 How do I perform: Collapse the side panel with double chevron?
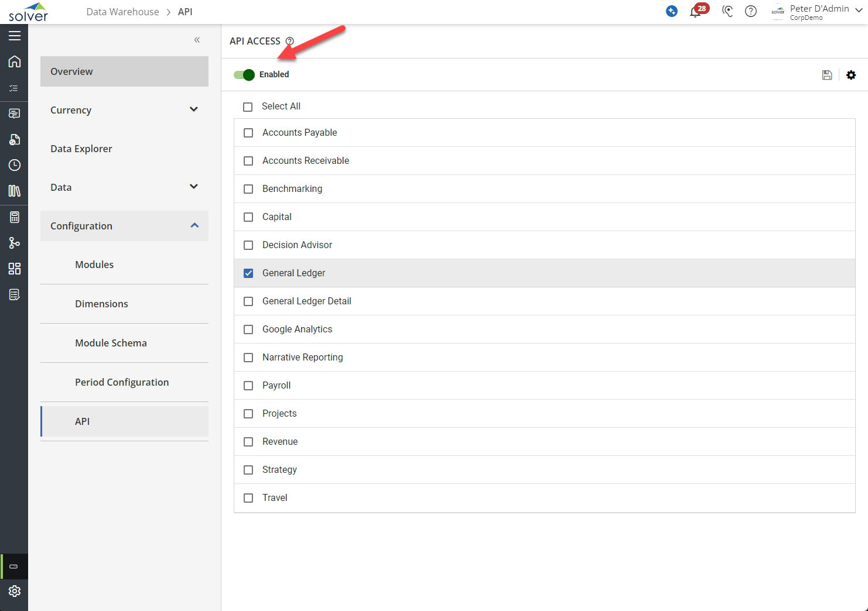197,40
